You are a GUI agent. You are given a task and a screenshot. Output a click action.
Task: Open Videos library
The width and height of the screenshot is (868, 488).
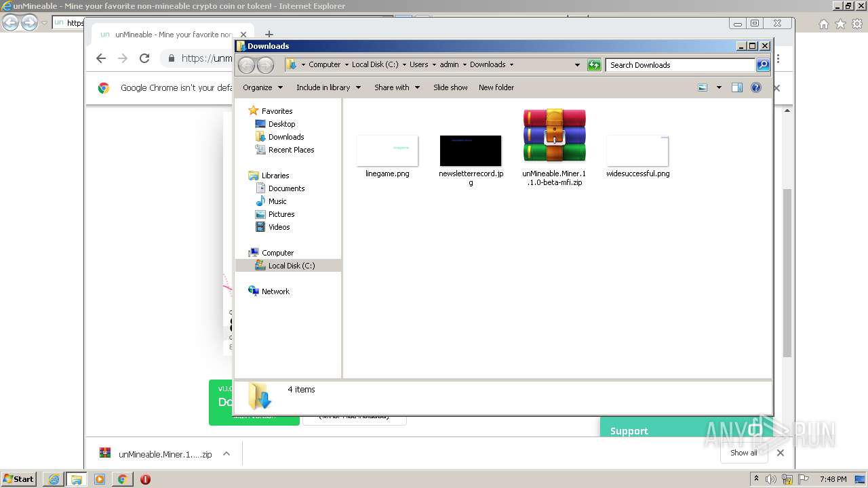click(x=279, y=227)
